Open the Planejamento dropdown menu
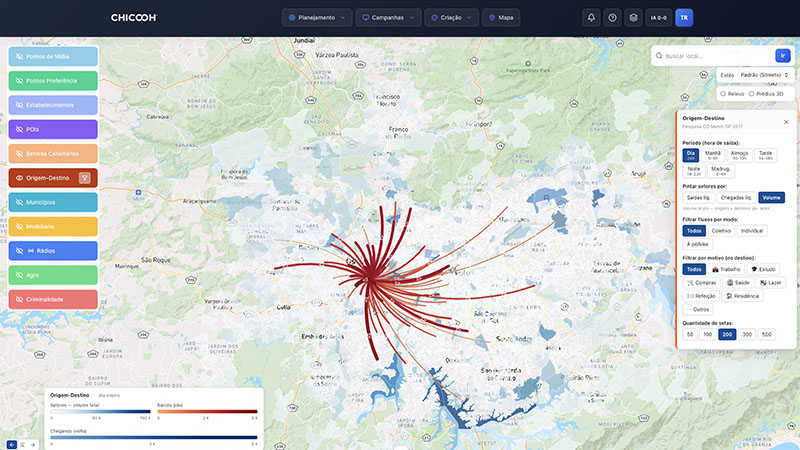 (317, 17)
